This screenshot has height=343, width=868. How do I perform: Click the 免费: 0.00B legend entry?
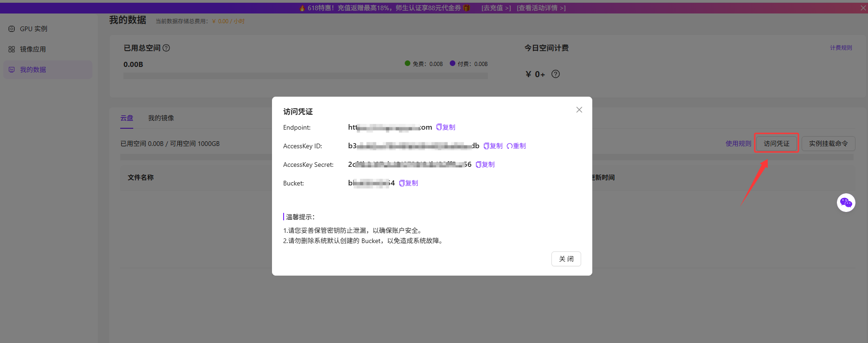click(x=424, y=64)
